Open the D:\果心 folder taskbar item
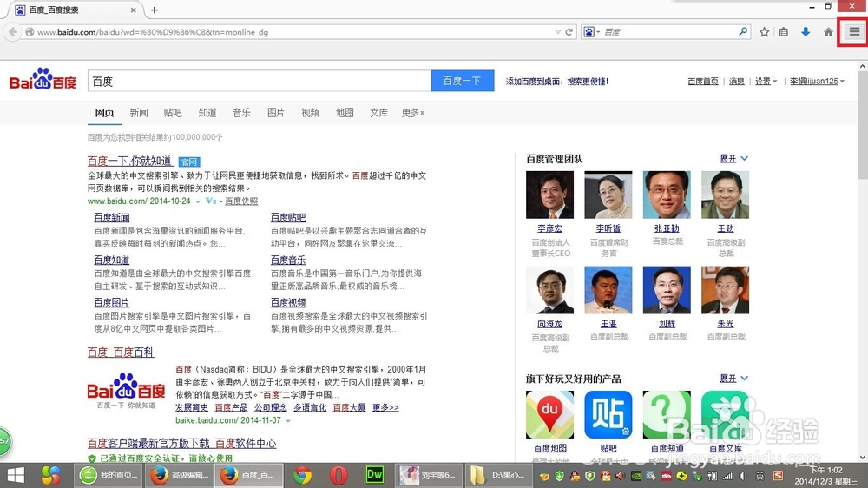 tap(497, 475)
